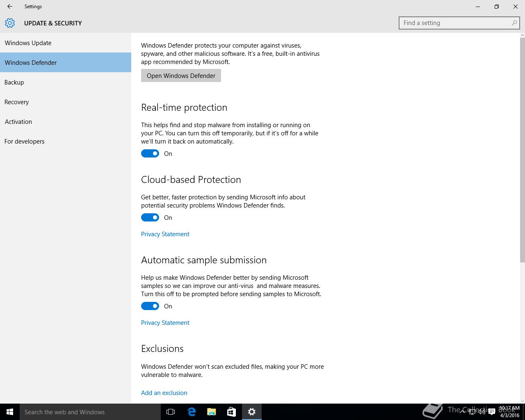Screen dimensions: 525x420
Task: Click the Find a setting field
Action: point(459,23)
